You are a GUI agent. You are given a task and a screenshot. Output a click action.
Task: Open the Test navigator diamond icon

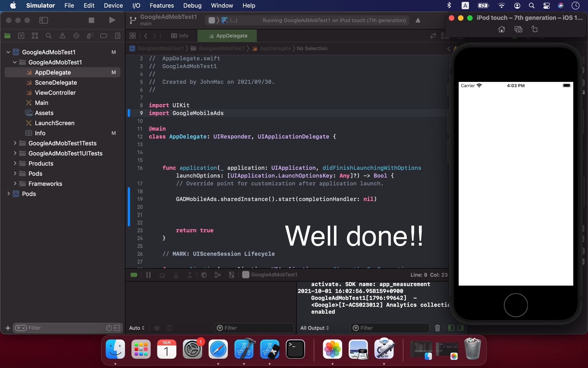coord(76,36)
